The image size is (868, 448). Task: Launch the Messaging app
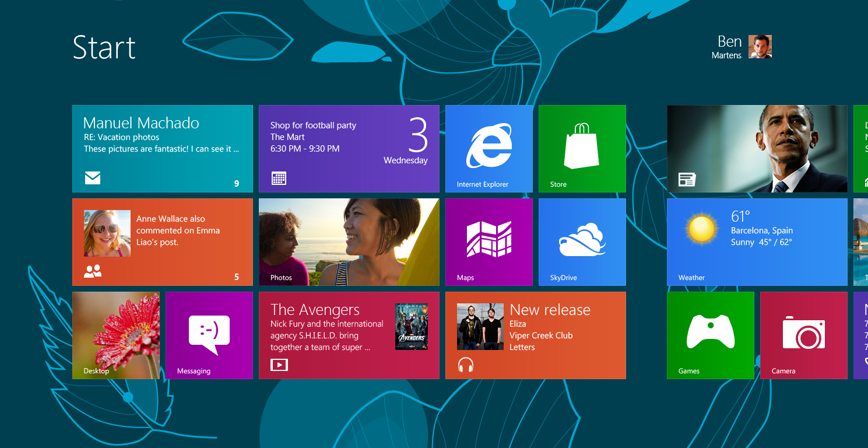click(x=209, y=335)
